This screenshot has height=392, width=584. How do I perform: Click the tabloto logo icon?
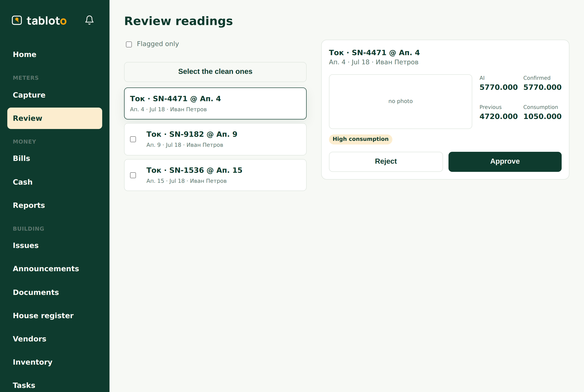click(17, 20)
